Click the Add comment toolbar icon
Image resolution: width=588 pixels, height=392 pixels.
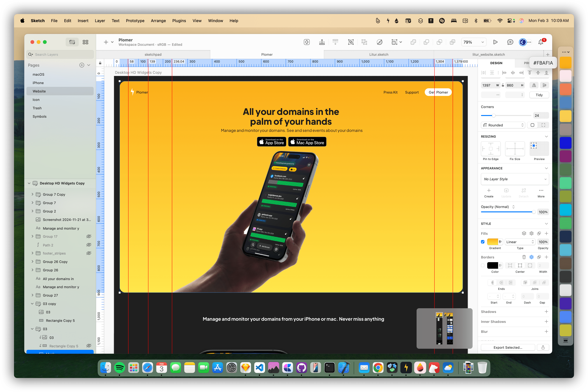[x=510, y=42]
